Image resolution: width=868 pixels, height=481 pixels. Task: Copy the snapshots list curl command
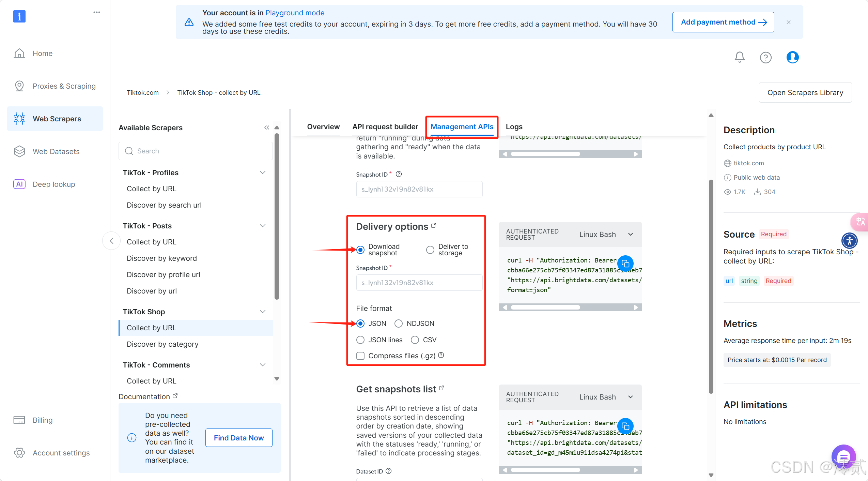[625, 426]
